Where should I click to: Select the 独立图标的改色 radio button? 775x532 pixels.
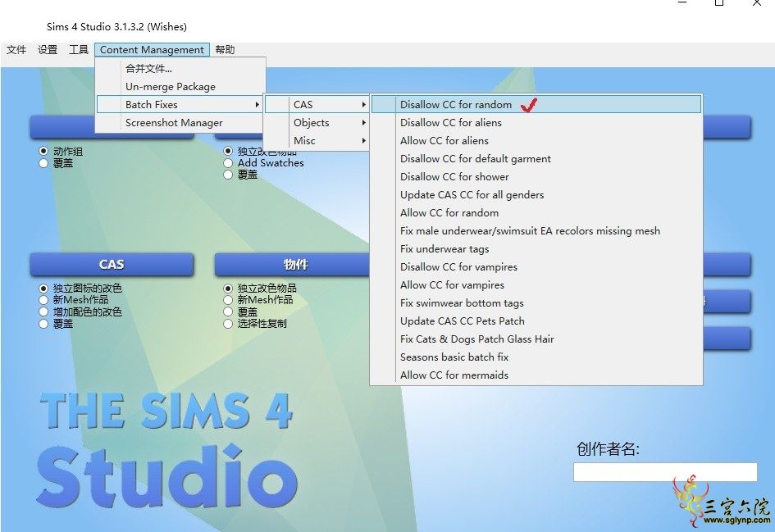[43, 288]
